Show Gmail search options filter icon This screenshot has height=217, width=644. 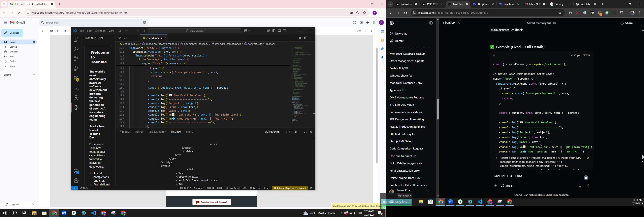tap(144, 23)
